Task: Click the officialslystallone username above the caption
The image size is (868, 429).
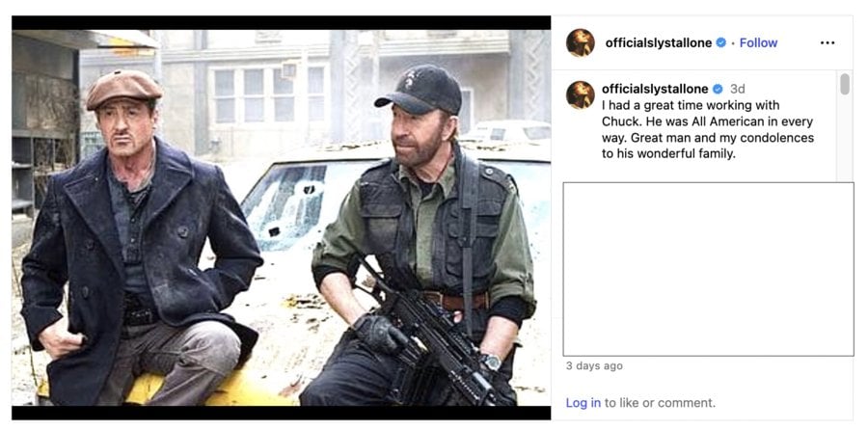Action: click(655, 89)
